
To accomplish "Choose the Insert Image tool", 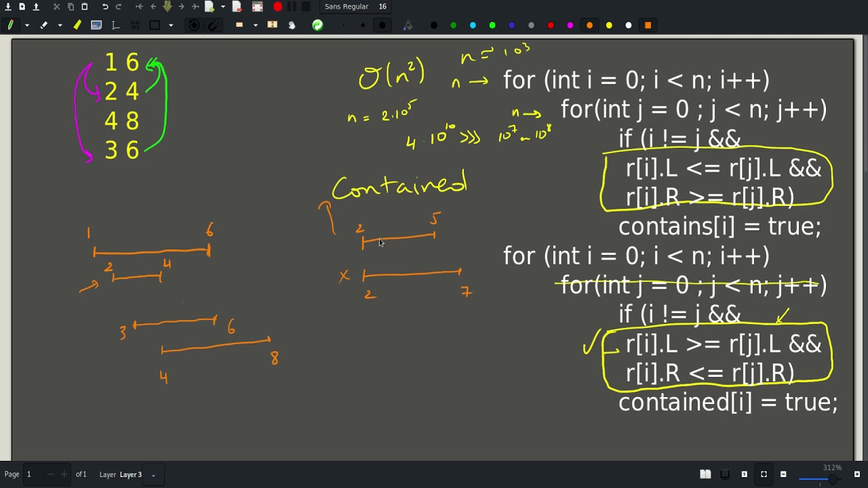I will [x=96, y=25].
